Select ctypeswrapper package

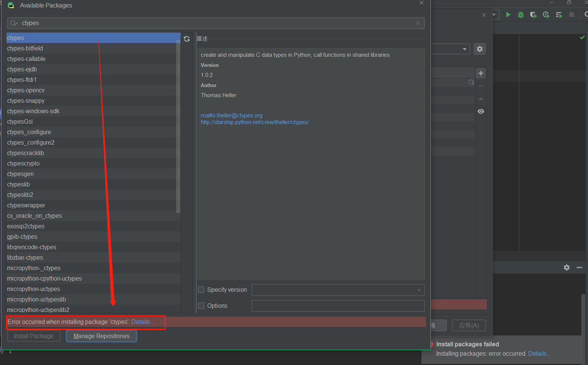point(93,205)
